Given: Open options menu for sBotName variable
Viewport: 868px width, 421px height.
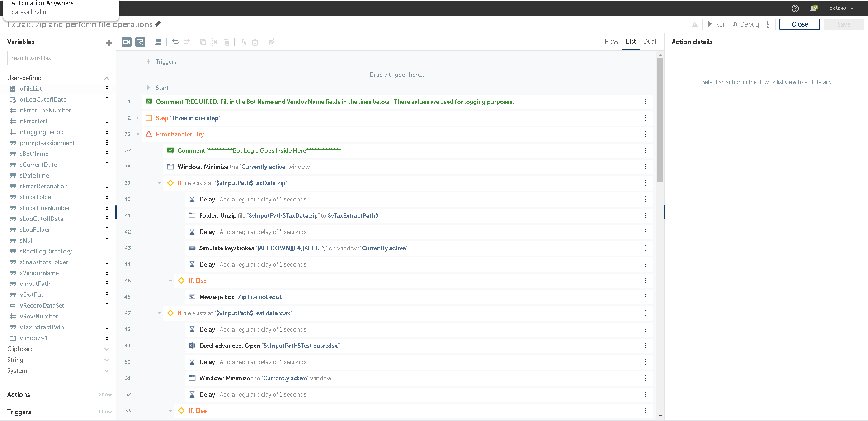Looking at the screenshot, I should coord(107,154).
